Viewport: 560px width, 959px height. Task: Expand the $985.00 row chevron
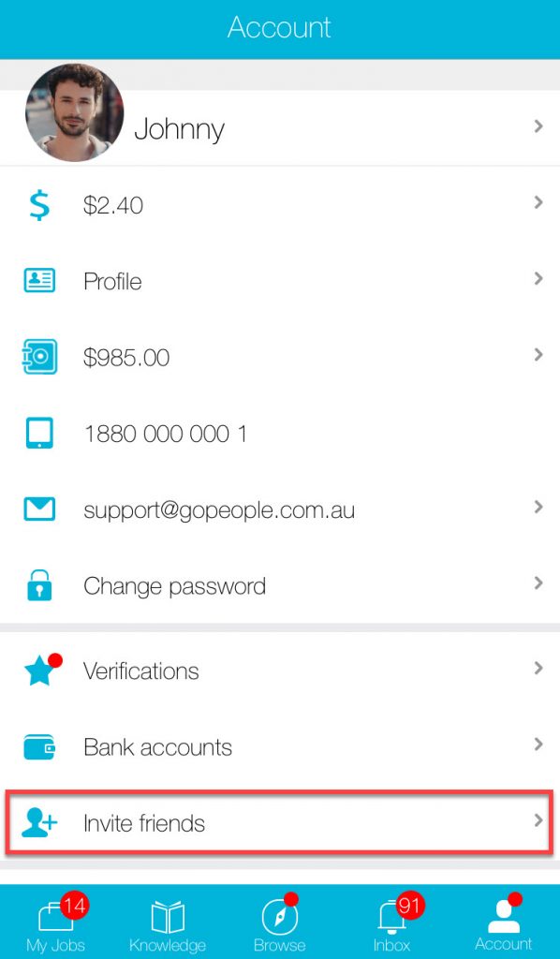[x=538, y=355]
